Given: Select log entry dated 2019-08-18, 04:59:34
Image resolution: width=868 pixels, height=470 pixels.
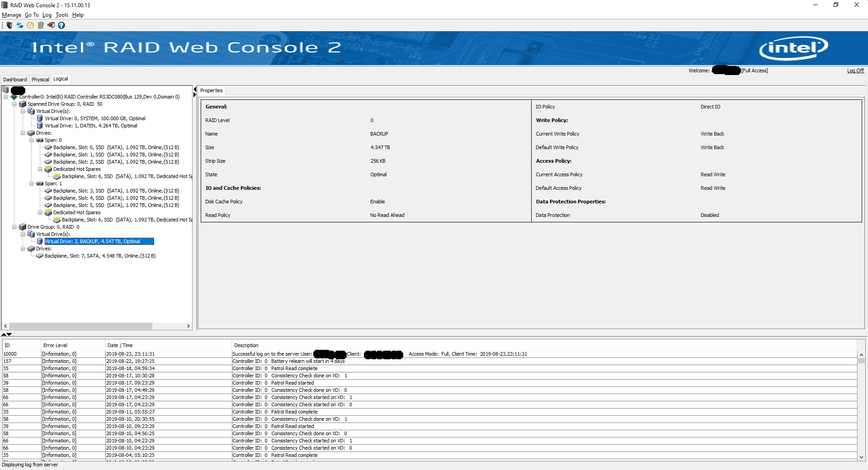Looking at the screenshot, I should point(429,368).
